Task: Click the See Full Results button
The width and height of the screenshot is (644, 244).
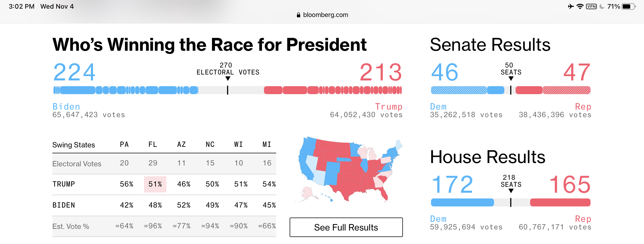Action: click(x=346, y=227)
